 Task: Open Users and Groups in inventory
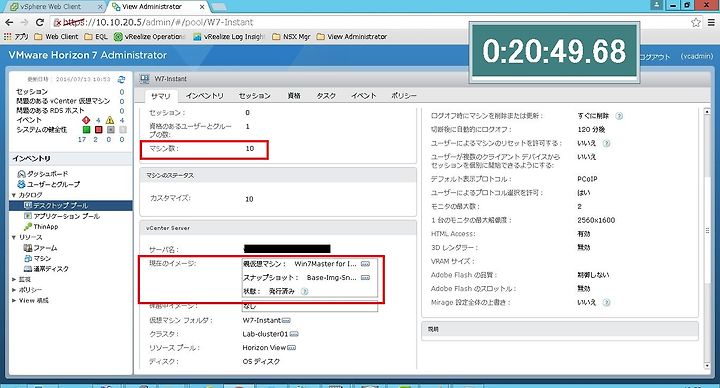(48, 184)
